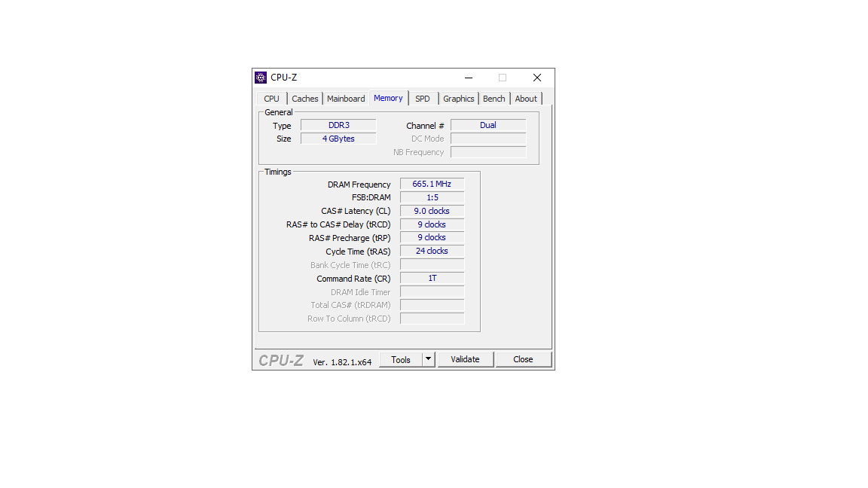Click the tRP 9 clocks value
The width and height of the screenshot is (868, 488).
coord(432,237)
